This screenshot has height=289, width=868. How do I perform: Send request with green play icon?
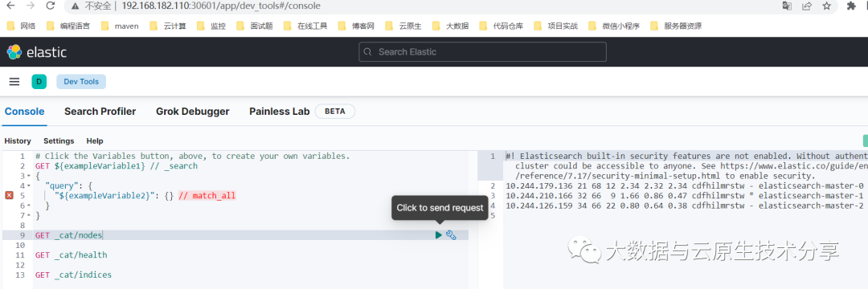coord(439,235)
